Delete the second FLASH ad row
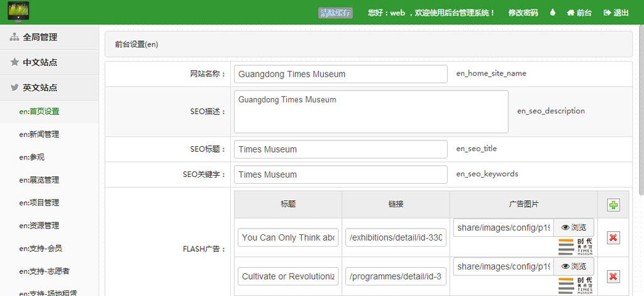This screenshot has width=644, height=296. pos(613,276)
